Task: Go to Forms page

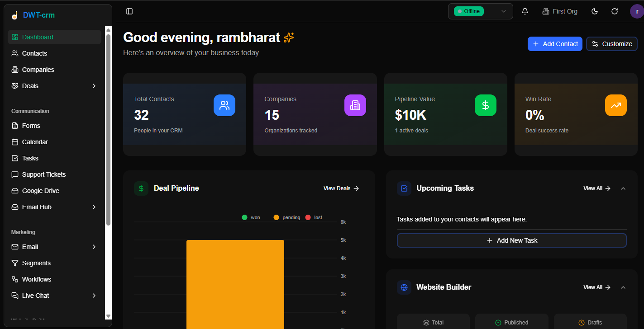Action: [x=54, y=126]
